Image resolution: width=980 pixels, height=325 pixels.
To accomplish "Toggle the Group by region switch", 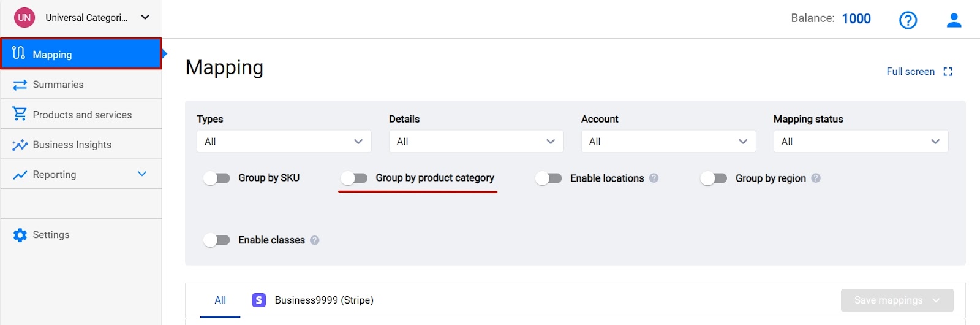I will (714, 178).
